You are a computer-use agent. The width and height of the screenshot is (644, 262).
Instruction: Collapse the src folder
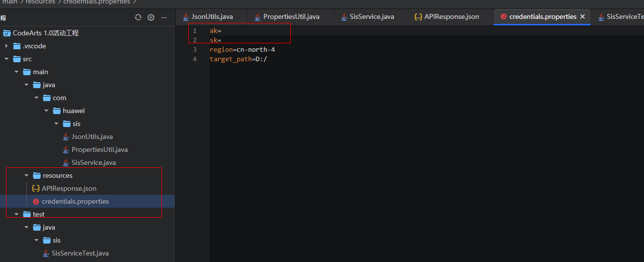[x=6, y=59]
